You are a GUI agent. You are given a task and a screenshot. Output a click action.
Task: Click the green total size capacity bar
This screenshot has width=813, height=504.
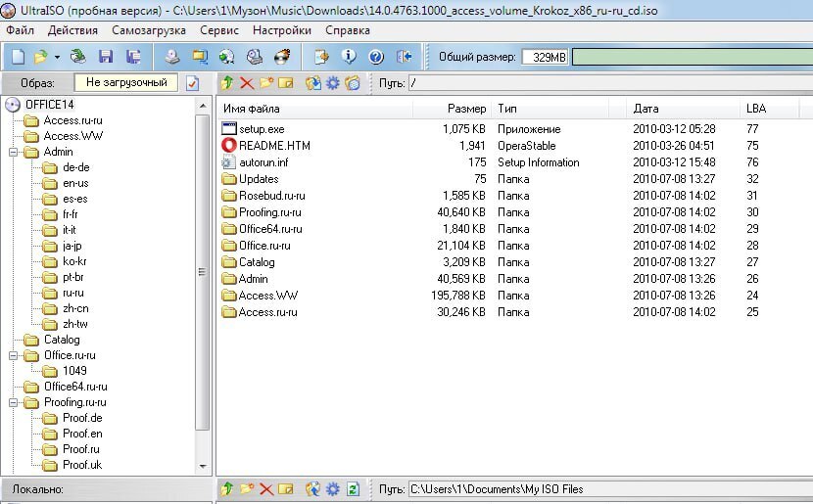tap(693, 57)
